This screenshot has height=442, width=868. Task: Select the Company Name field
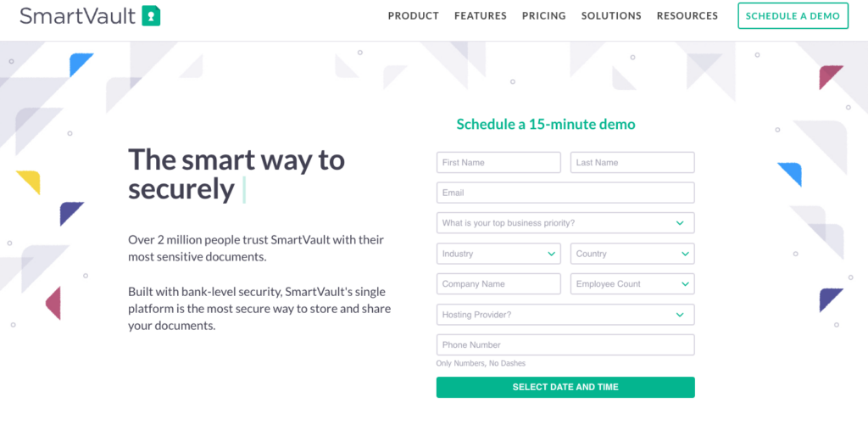point(498,284)
